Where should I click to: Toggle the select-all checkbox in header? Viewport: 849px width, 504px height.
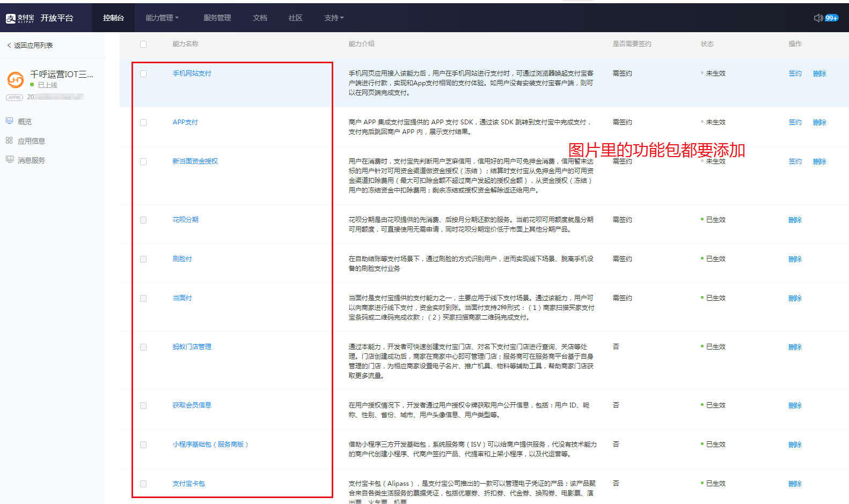click(x=143, y=44)
